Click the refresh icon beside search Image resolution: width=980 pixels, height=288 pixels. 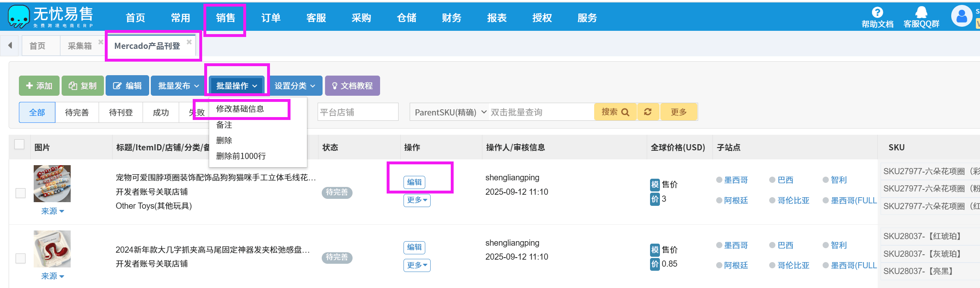click(x=648, y=112)
